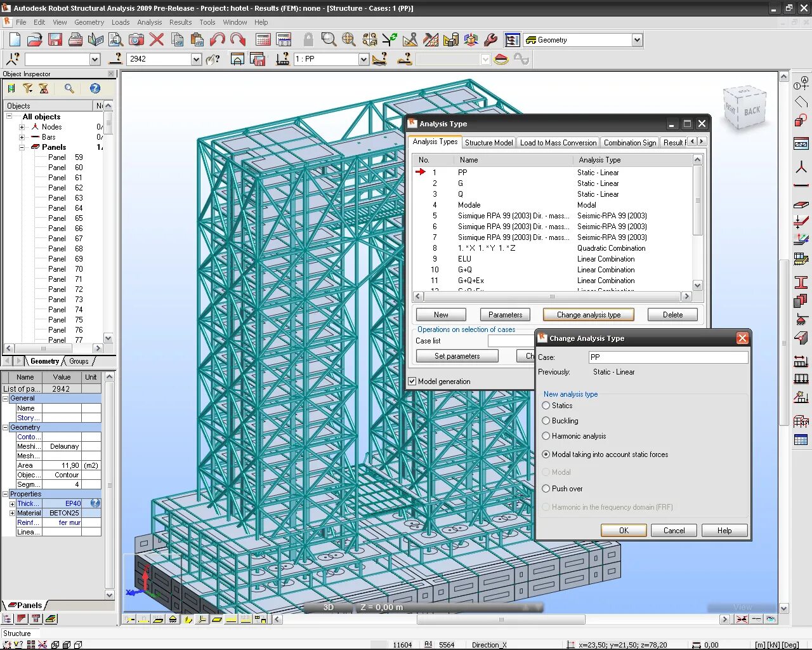Click the Zoom window magnifier icon
812x650 pixels.
(329, 39)
